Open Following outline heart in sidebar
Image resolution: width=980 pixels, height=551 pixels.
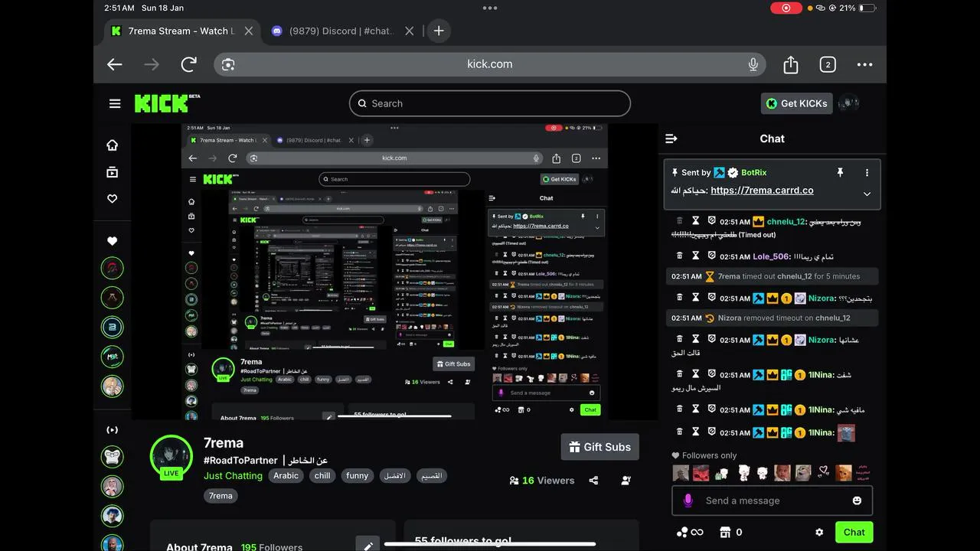pos(112,198)
